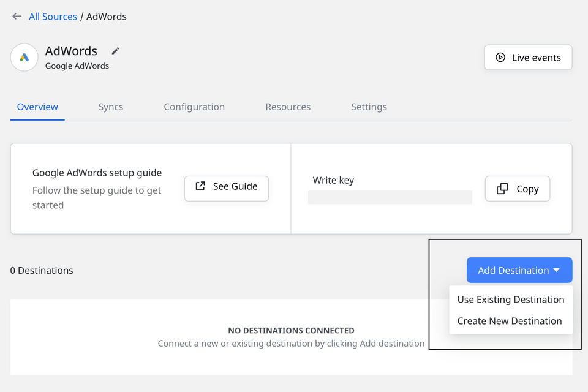Image resolution: width=588 pixels, height=392 pixels.
Task: Click the pencil icon to rename AdWords
Action: 115,51
